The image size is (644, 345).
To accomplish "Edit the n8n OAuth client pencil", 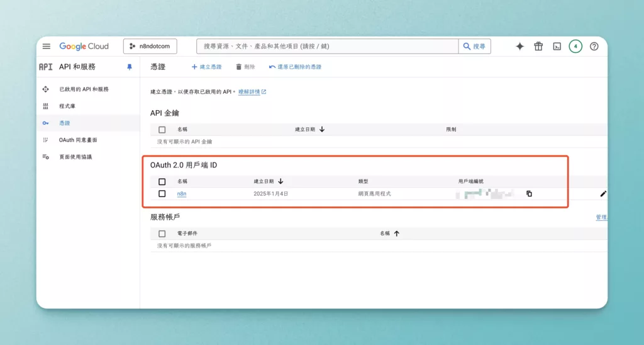I will 603,194.
